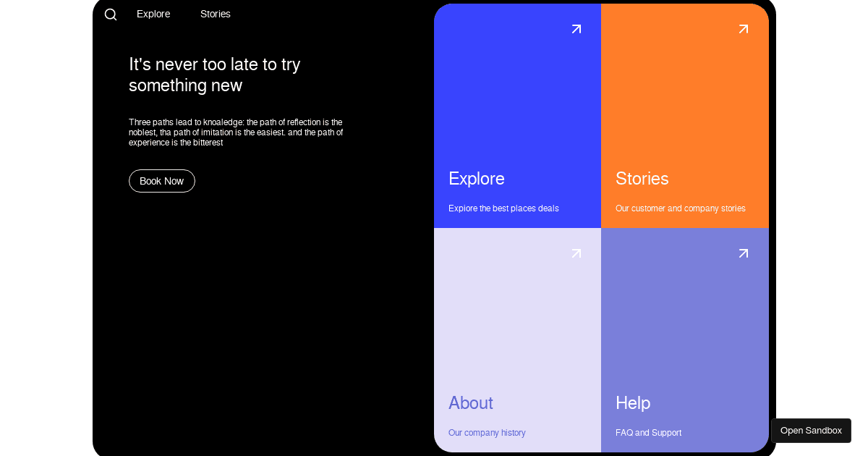The image size is (868, 456).
Task: Click the 'Three paths lead to knowledge' paragraph
Action: coord(236,132)
